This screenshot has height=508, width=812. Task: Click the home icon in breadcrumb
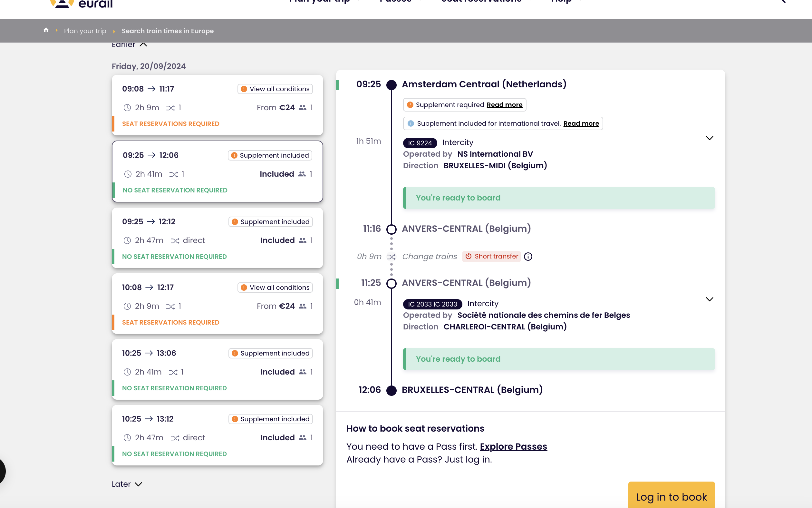tap(46, 30)
